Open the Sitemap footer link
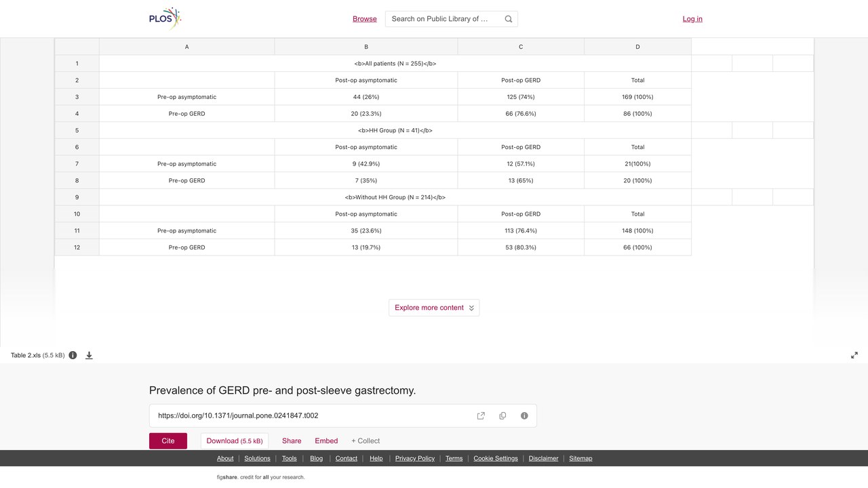 581,458
